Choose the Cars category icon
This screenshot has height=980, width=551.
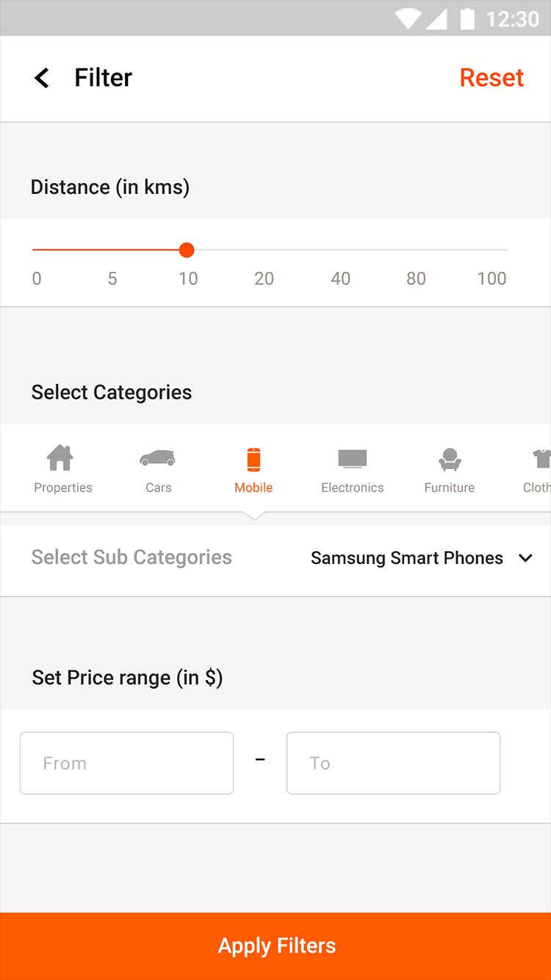coord(157,459)
